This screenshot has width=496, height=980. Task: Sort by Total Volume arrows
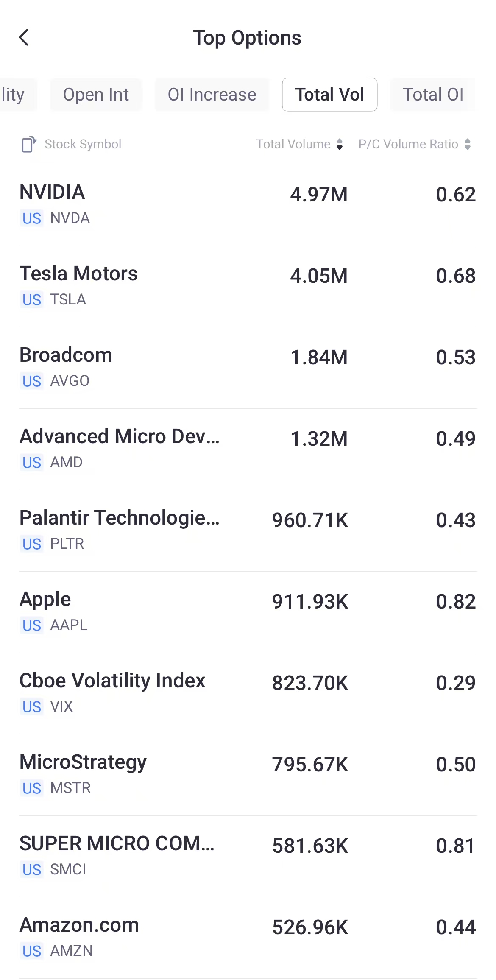[x=339, y=144]
